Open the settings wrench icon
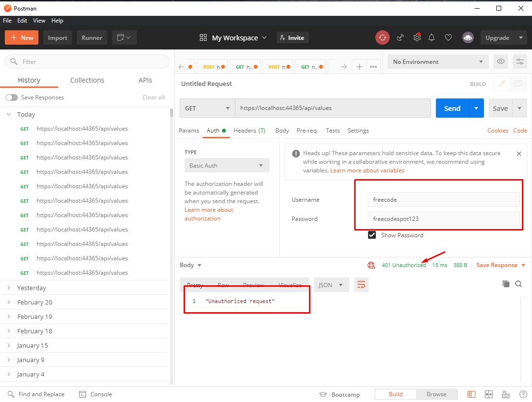The image size is (532, 402). (x=417, y=37)
